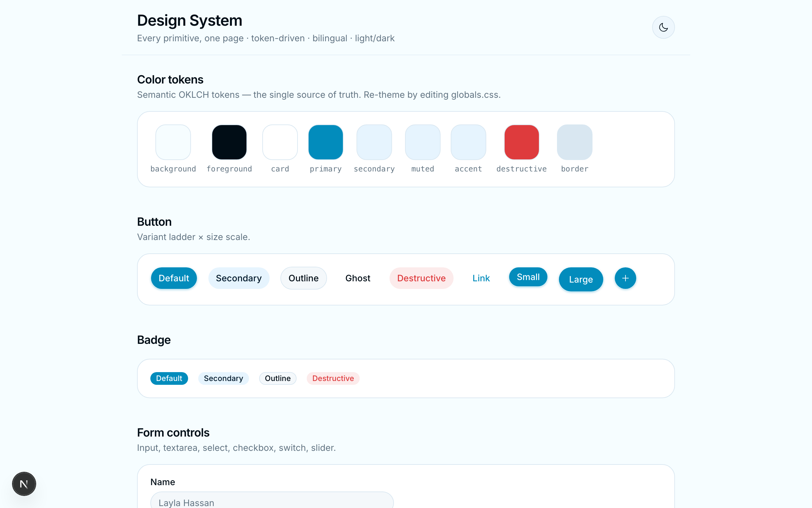Click the 'background' token label

point(173,169)
